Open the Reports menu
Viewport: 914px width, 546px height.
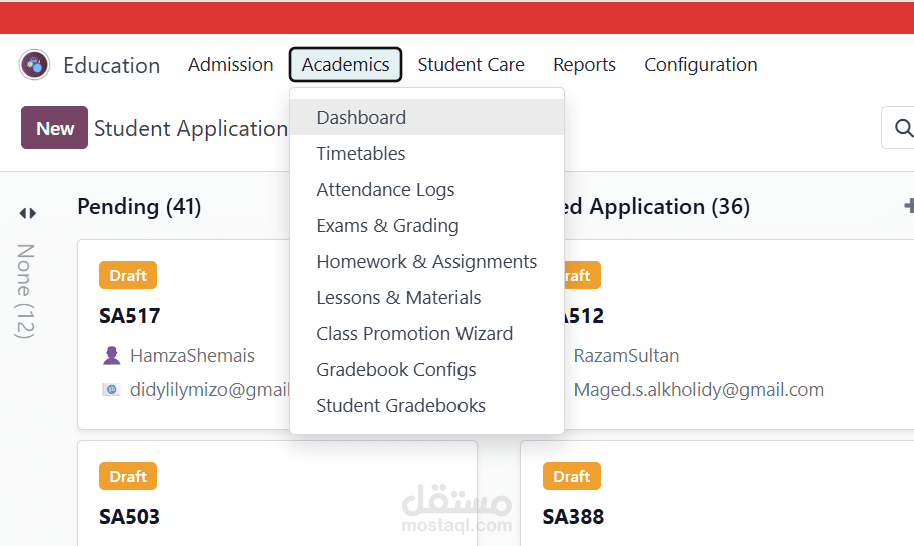point(584,65)
